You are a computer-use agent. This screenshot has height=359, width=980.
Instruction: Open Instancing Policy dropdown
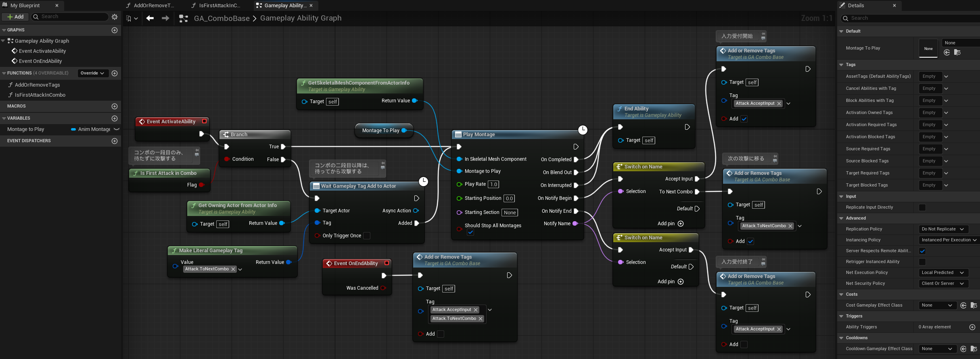click(949, 240)
